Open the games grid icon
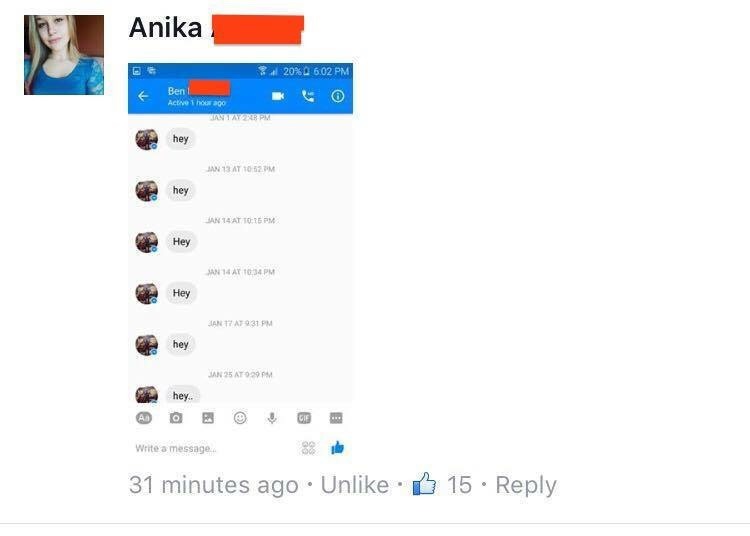Viewport: 750px width, 536px height. pyautogui.click(x=309, y=448)
